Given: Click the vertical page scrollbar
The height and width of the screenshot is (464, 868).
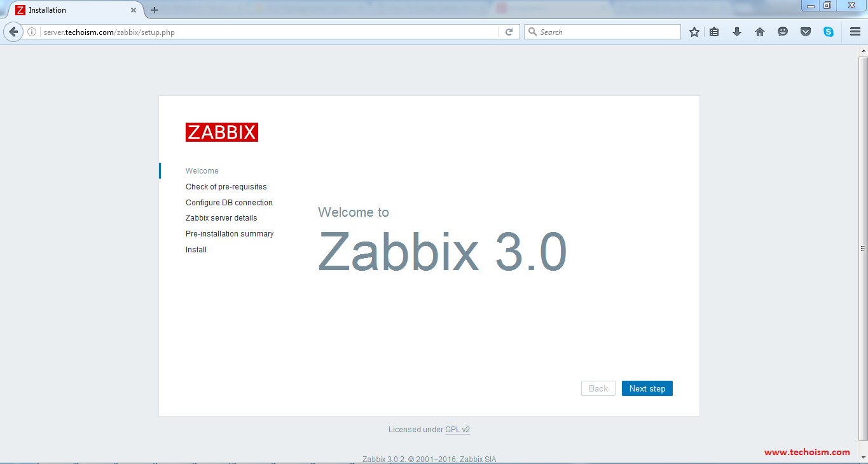Looking at the screenshot, I should pyautogui.click(x=863, y=249).
